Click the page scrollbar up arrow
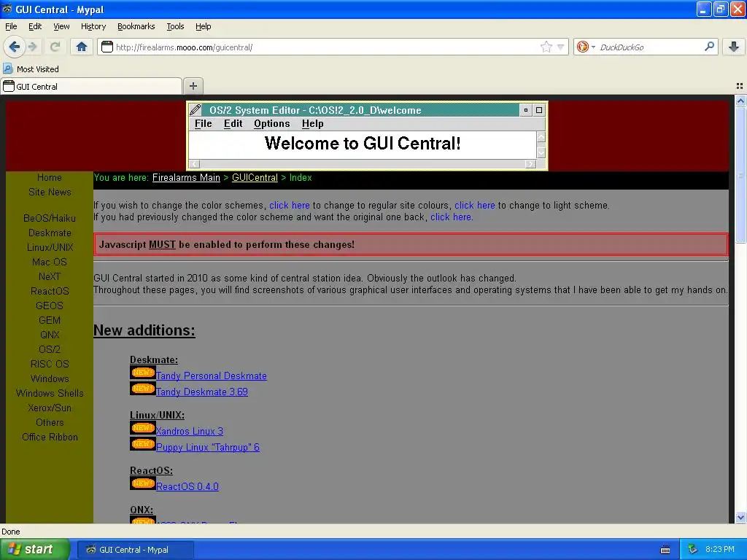This screenshot has width=747, height=560. pyautogui.click(x=740, y=101)
